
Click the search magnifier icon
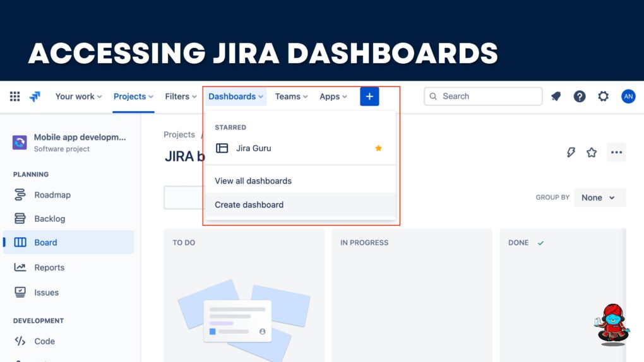click(x=433, y=96)
